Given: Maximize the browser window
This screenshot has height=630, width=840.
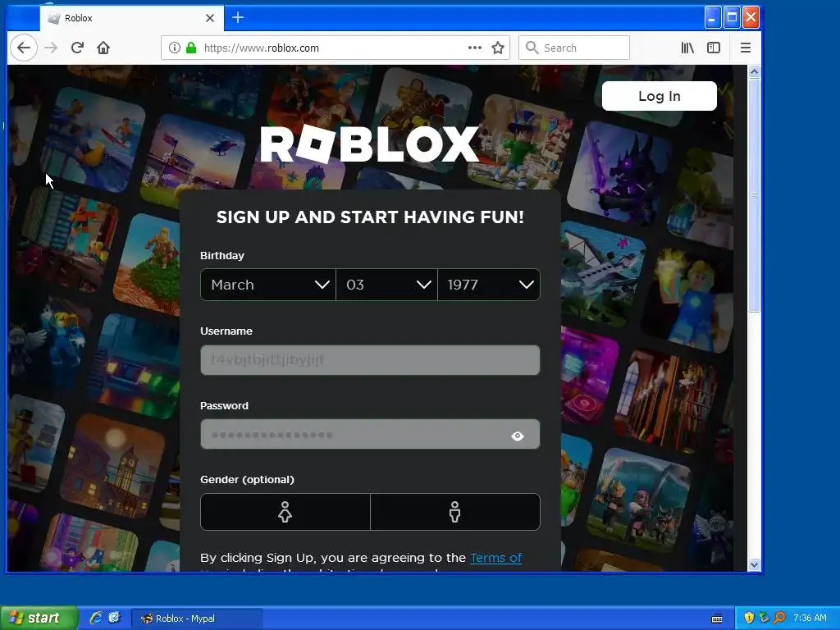Looking at the screenshot, I should (x=731, y=18).
